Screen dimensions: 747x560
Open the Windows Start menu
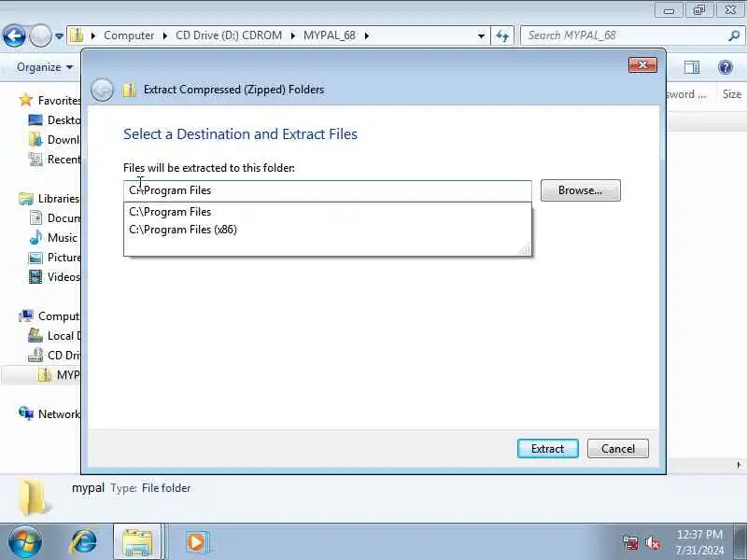point(24,542)
